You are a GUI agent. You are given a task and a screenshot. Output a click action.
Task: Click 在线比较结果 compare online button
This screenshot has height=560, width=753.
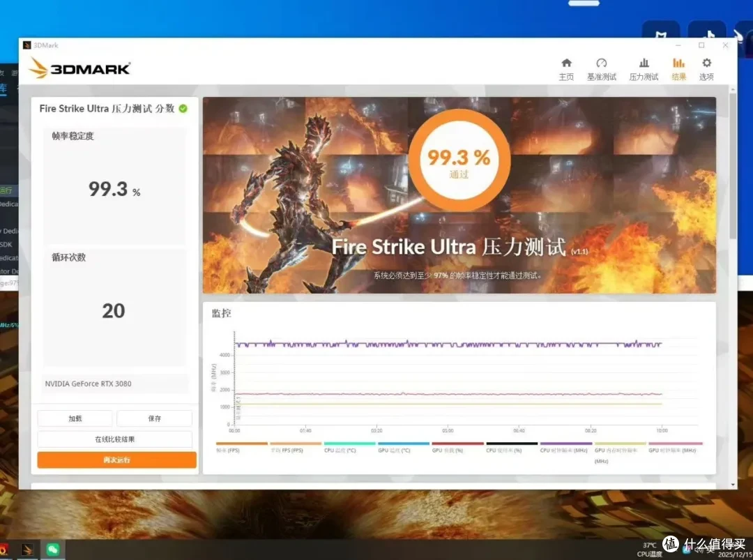(115, 439)
